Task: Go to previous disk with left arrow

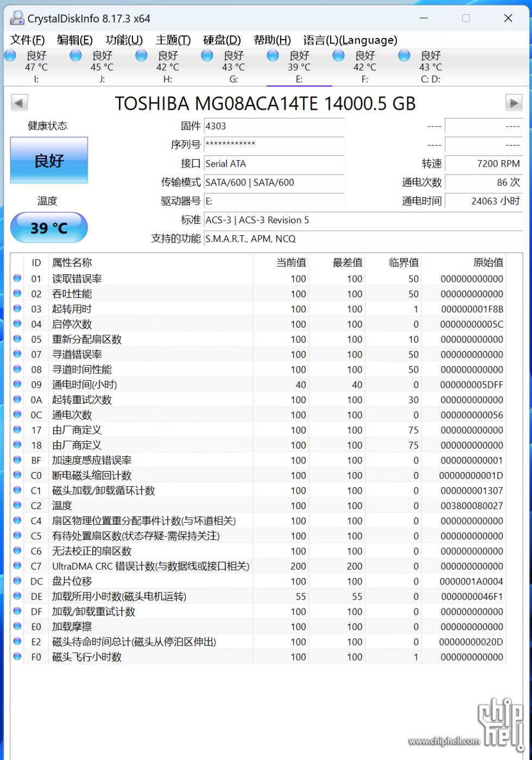Action: [19, 102]
